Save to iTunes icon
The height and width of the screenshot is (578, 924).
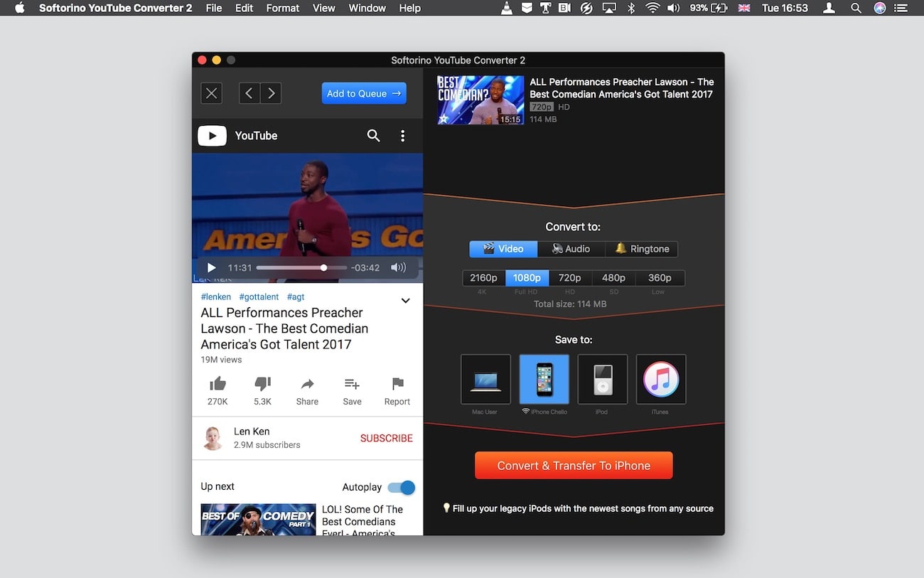tap(661, 379)
